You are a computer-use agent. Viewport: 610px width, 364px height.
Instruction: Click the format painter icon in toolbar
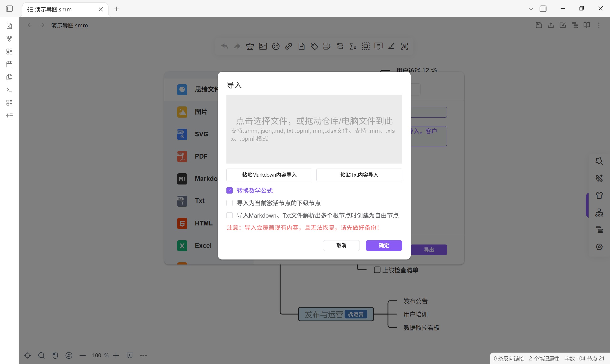[250, 46]
